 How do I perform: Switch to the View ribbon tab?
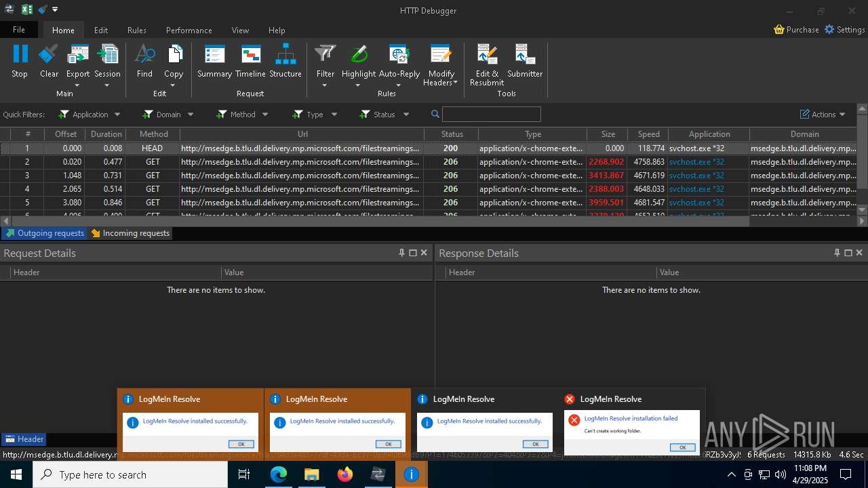(240, 30)
